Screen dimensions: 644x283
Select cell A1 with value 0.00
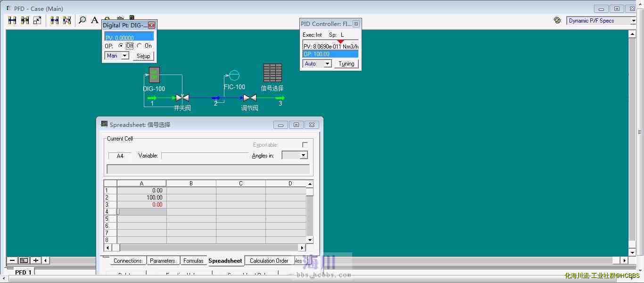[142, 191]
